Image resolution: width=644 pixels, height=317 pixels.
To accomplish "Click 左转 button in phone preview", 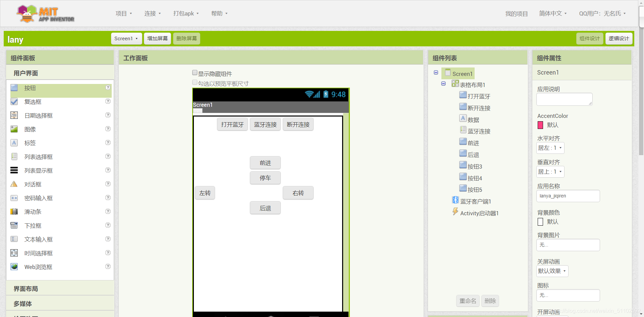I will [x=205, y=193].
